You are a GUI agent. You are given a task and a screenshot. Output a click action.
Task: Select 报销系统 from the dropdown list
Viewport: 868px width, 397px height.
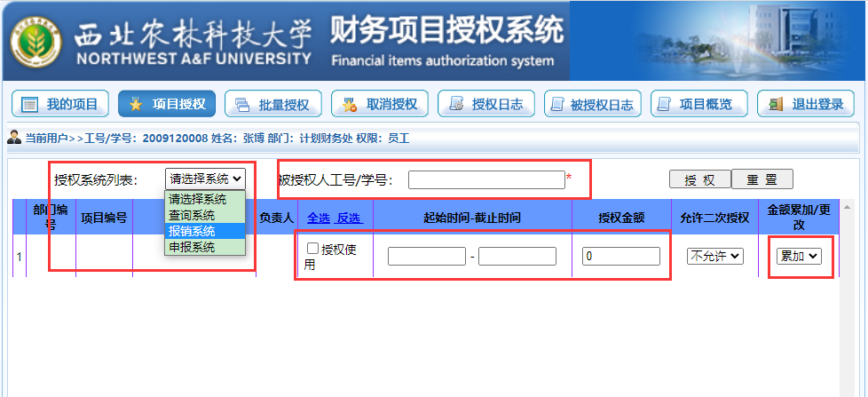coord(205,232)
